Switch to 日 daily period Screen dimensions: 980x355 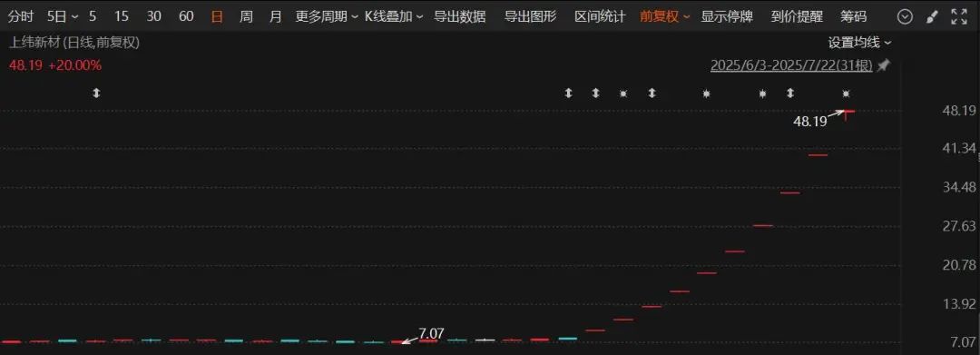point(216,17)
